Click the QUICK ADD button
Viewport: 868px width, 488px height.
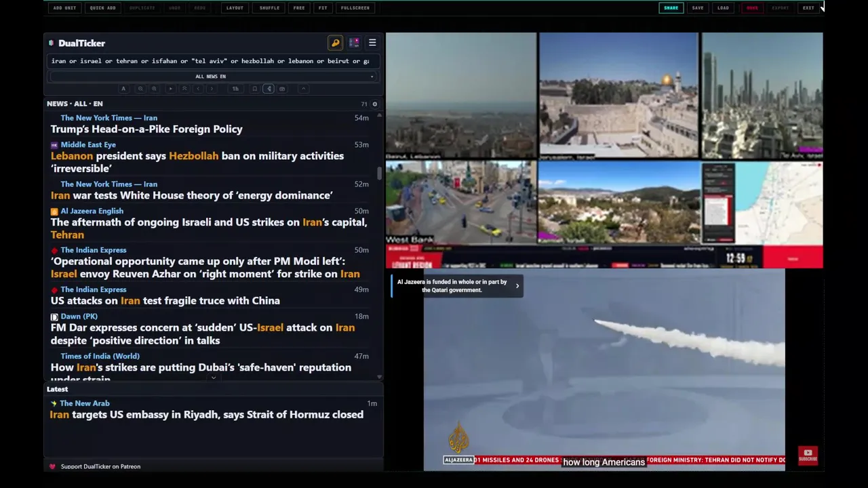(103, 8)
